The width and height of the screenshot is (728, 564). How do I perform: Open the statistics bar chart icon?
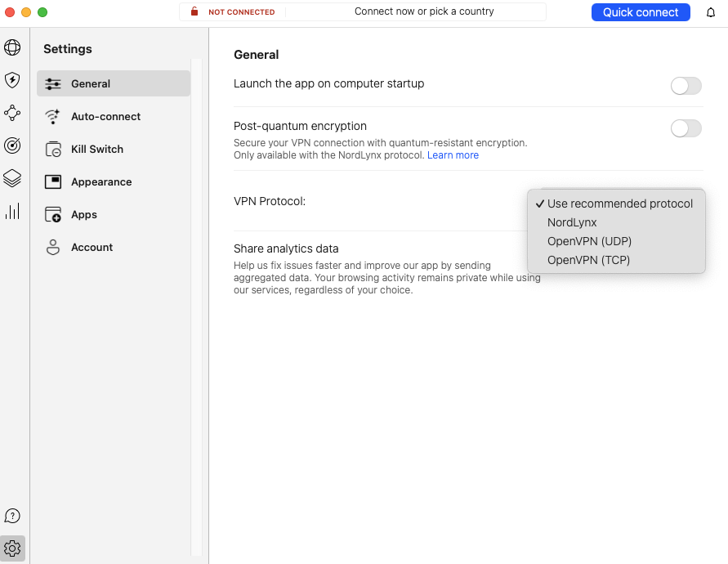tap(12, 212)
